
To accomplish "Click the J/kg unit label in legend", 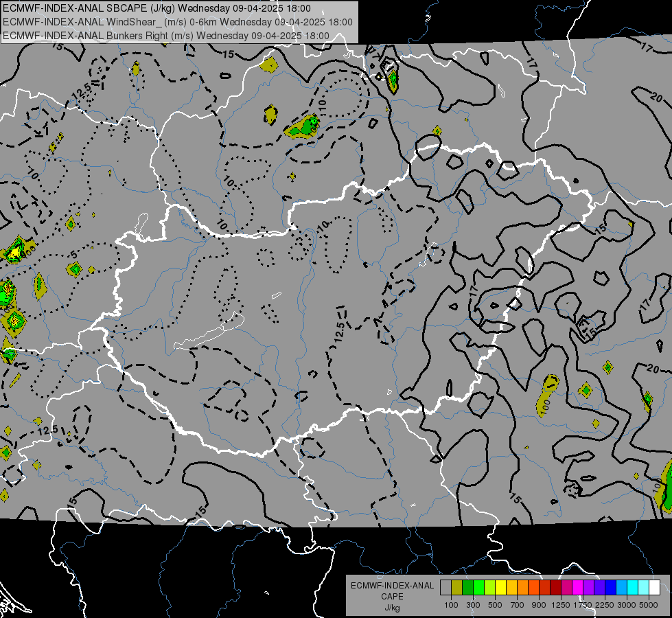I will click(392, 608).
